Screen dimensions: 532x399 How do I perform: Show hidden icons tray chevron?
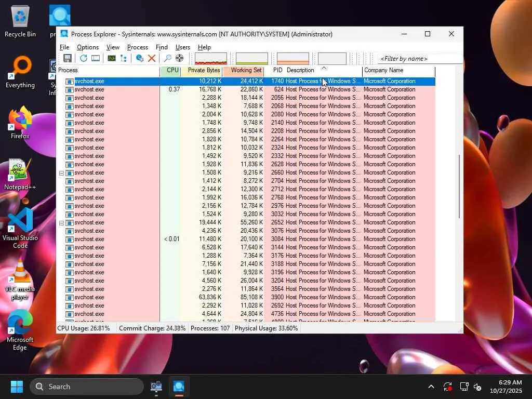(431, 387)
